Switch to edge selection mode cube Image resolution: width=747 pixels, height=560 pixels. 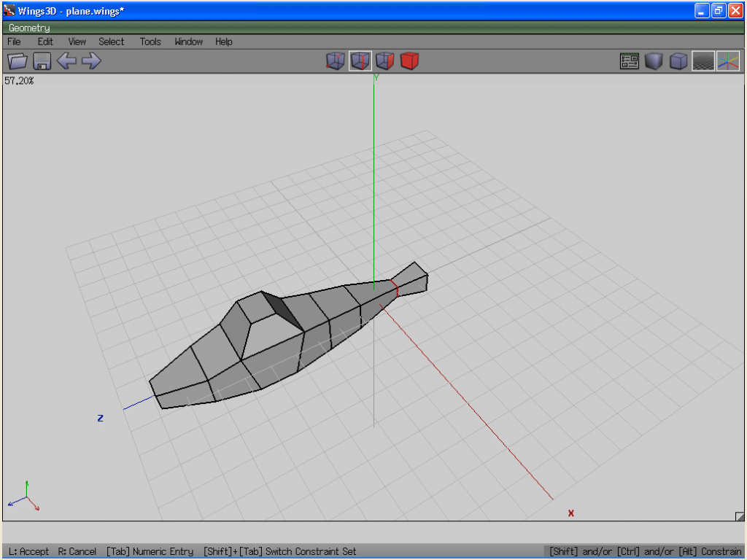coord(360,61)
